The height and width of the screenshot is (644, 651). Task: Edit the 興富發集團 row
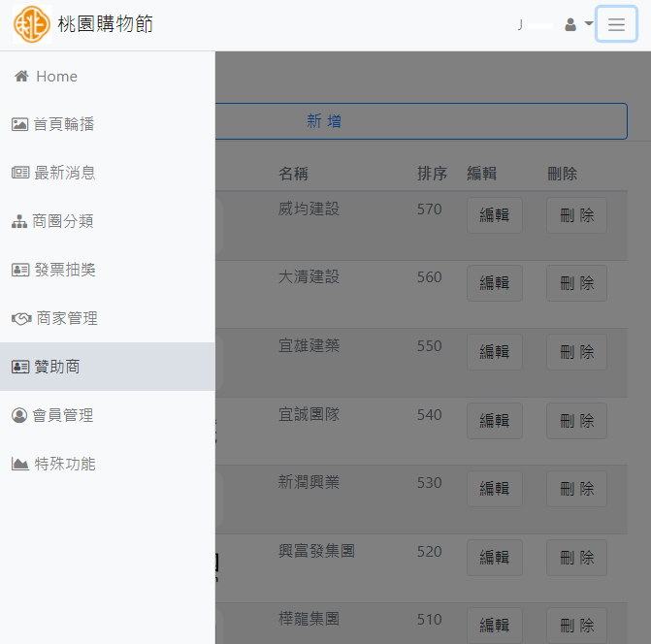tap(495, 558)
